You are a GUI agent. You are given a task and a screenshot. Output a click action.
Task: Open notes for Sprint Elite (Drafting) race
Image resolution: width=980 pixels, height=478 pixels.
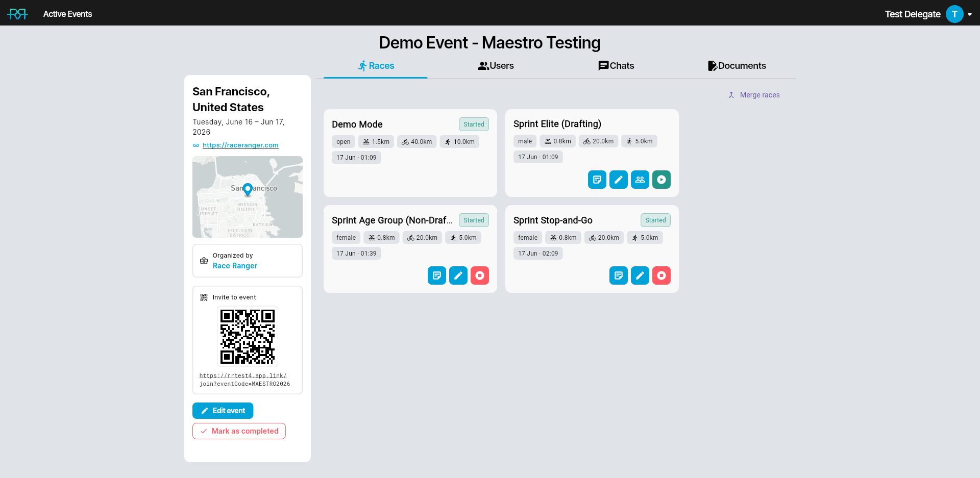click(x=597, y=180)
